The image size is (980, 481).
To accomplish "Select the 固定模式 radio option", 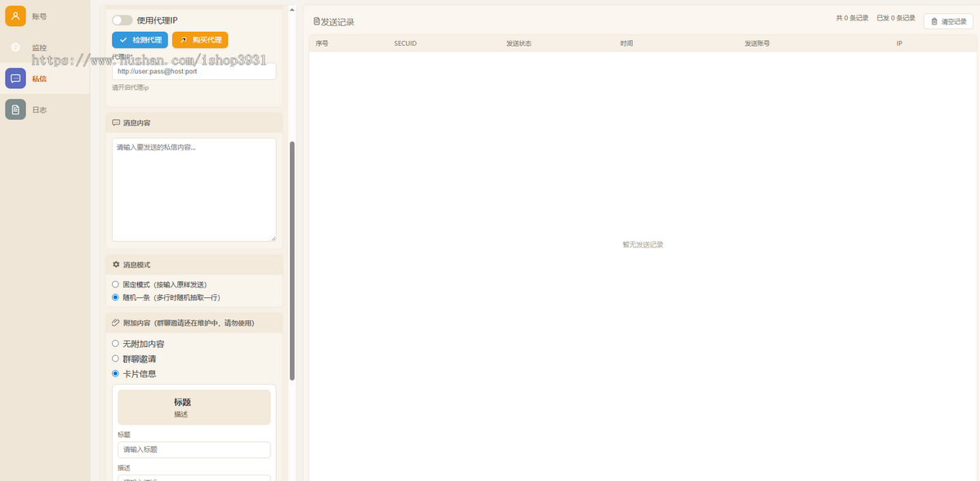I will [x=116, y=284].
